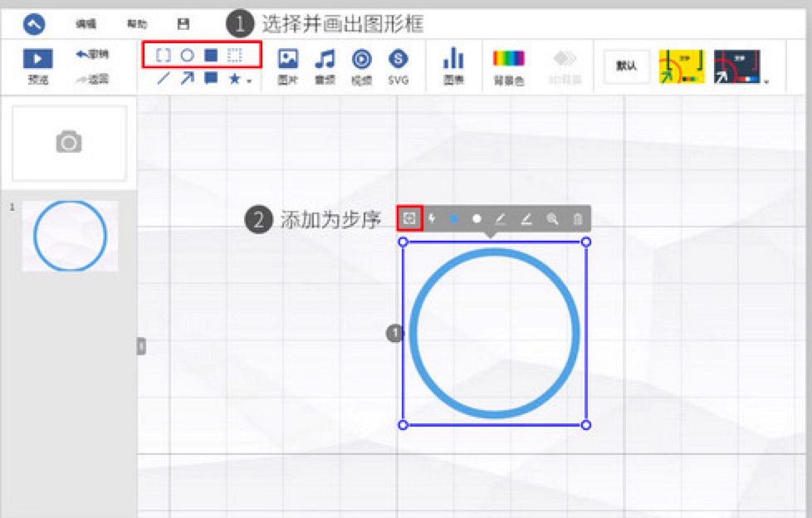The height and width of the screenshot is (518, 812).
Task: Insert audio with the music note icon
Action: tap(325, 66)
